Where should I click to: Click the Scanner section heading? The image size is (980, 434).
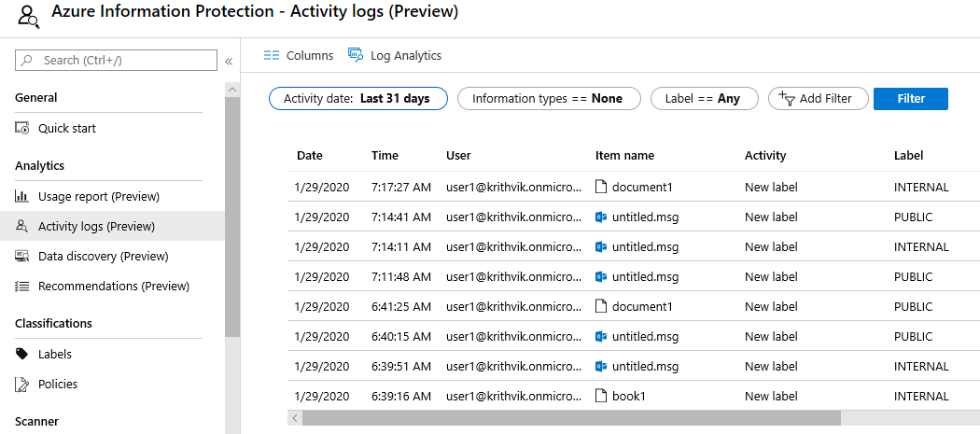[36, 422]
